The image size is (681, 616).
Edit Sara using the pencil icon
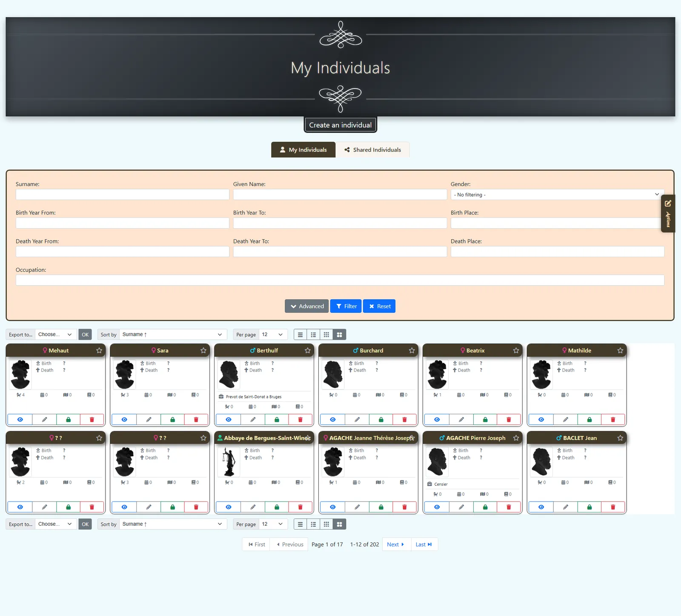(149, 420)
